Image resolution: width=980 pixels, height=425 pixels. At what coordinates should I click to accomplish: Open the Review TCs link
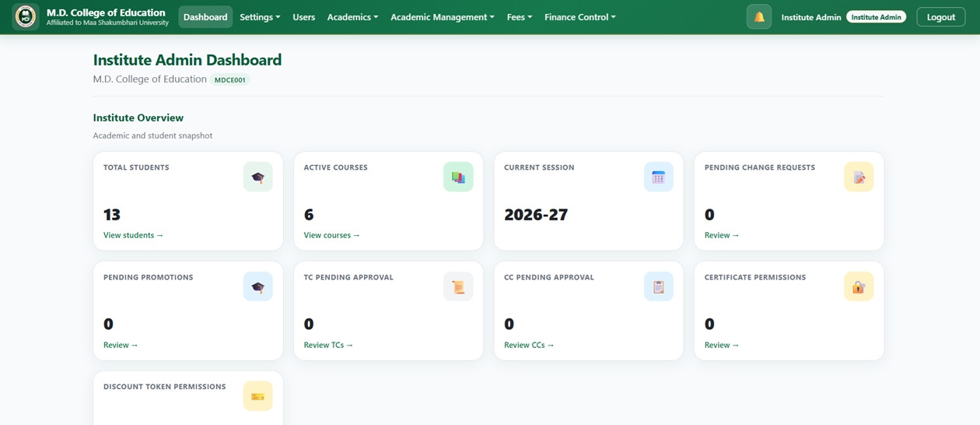point(328,345)
